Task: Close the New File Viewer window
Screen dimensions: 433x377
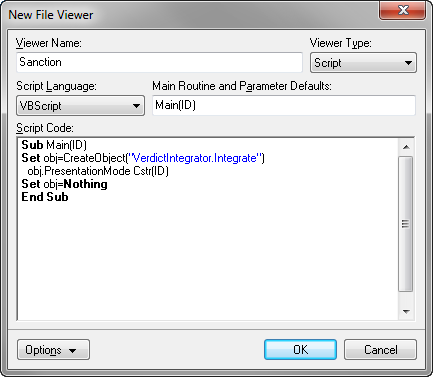Action: pos(403,10)
